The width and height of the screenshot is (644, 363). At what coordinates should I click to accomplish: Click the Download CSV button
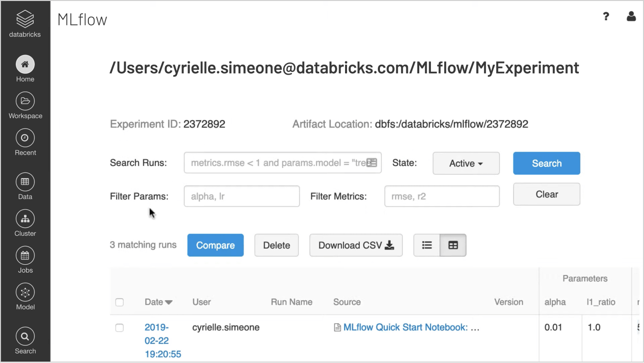pyautogui.click(x=356, y=245)
